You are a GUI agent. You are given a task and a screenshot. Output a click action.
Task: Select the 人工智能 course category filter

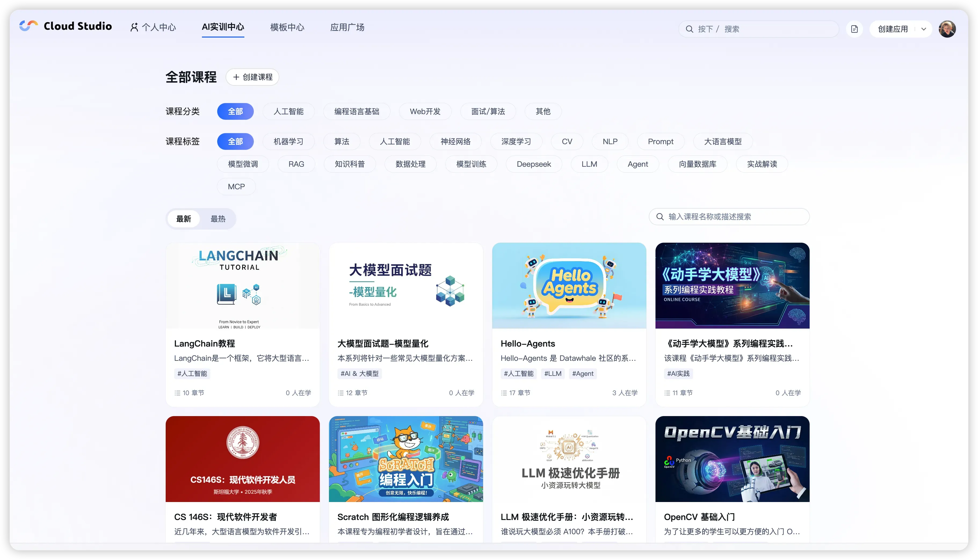[x=288, y=111]
